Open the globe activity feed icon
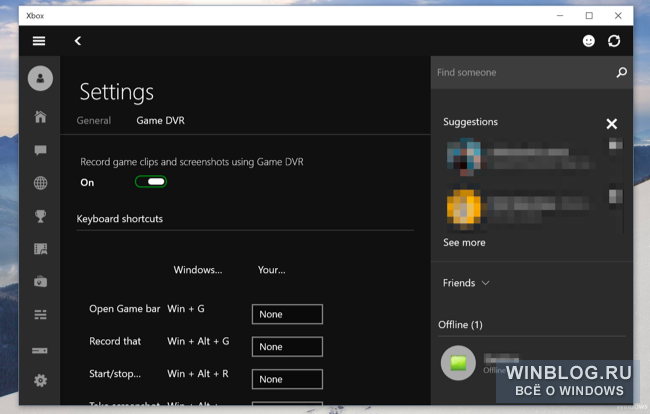 40,183
